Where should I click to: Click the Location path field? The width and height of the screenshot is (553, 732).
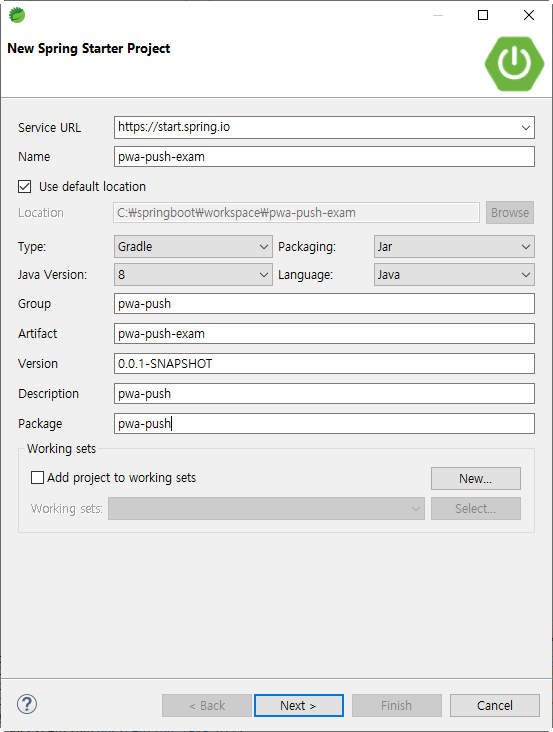click(296, 213)
